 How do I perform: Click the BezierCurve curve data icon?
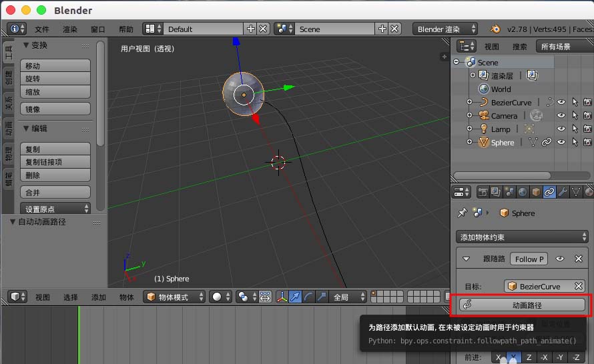point(549,102)
